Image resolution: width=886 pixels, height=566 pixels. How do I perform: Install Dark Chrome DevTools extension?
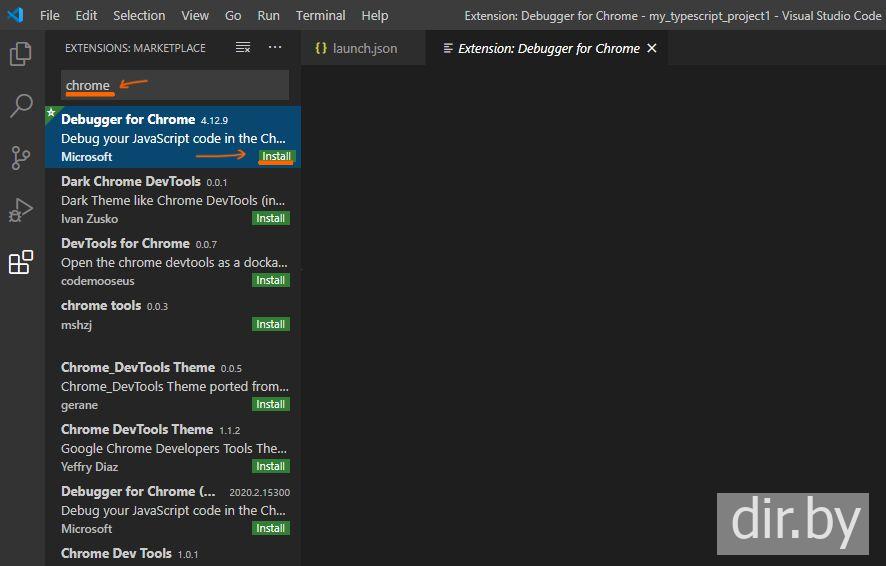point(270,218)
